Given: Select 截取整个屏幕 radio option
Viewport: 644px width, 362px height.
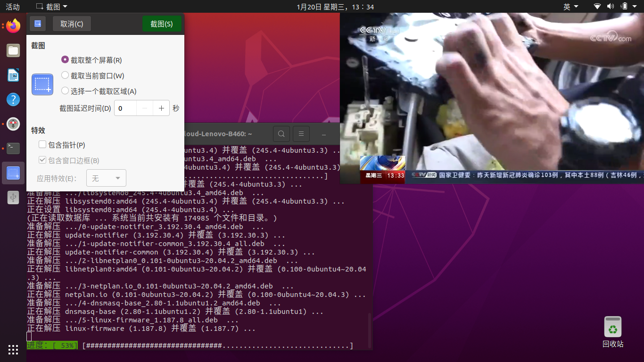Looking at the screenshot, I should click(x=91, y=60).
